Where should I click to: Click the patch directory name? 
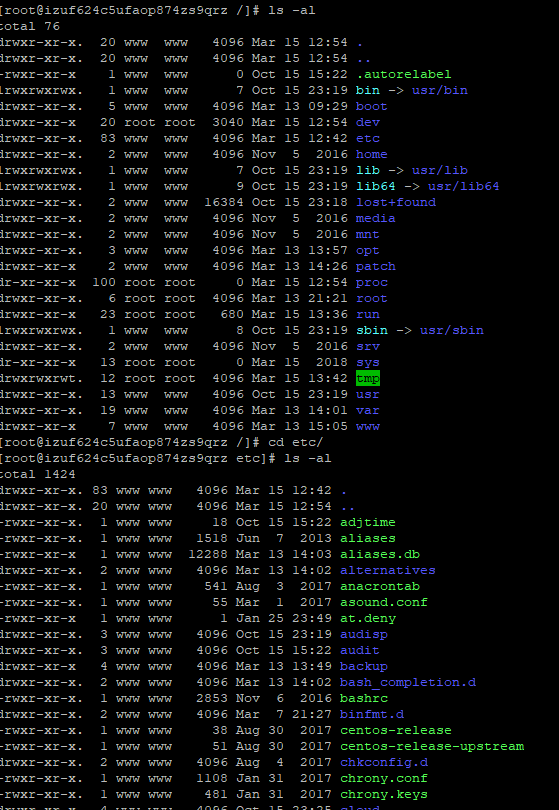tap(376, 266)
